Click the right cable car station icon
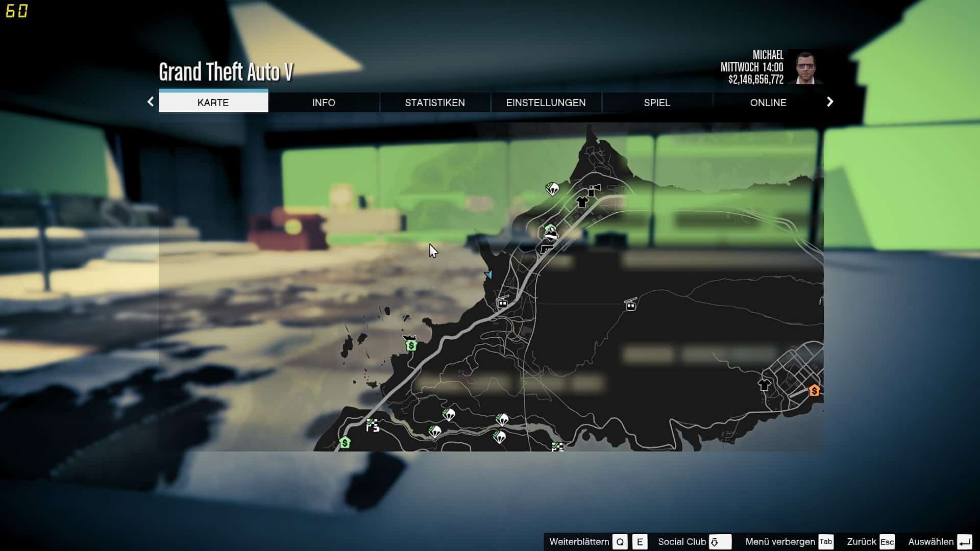This screenshot has width=980, height=551. coord(631,305)
